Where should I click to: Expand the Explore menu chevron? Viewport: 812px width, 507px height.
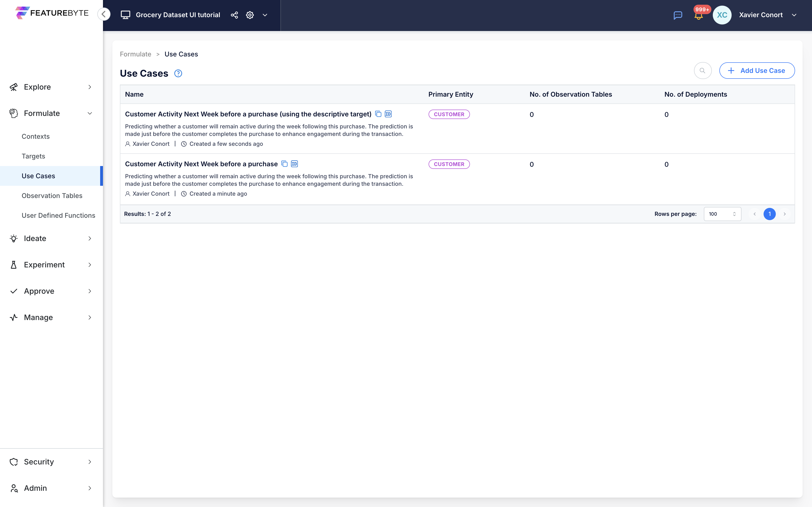pyautogui.click(x=90, y=87)
